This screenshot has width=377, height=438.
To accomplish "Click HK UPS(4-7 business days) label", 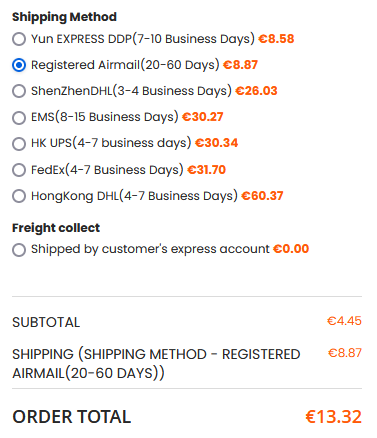I will click(x=111, y=143).
